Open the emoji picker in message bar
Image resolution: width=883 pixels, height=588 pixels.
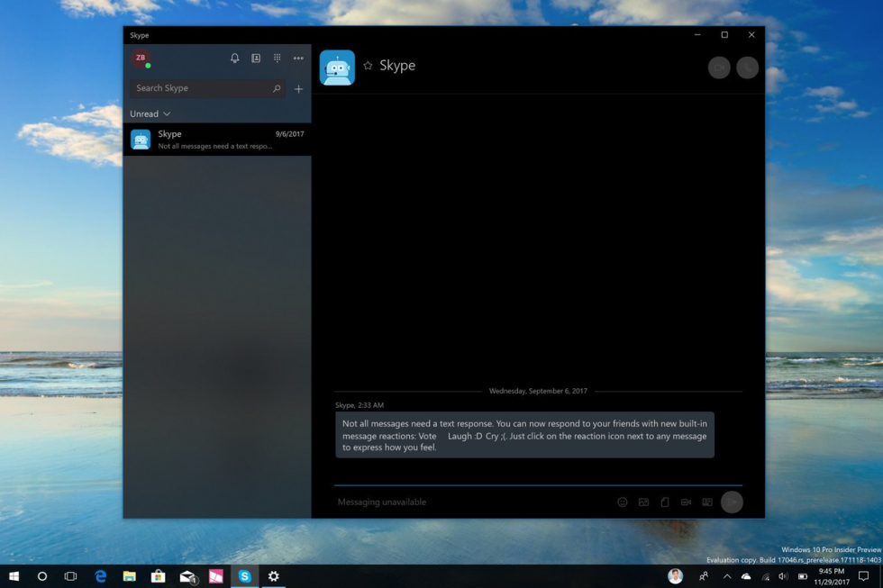point(622,502)
